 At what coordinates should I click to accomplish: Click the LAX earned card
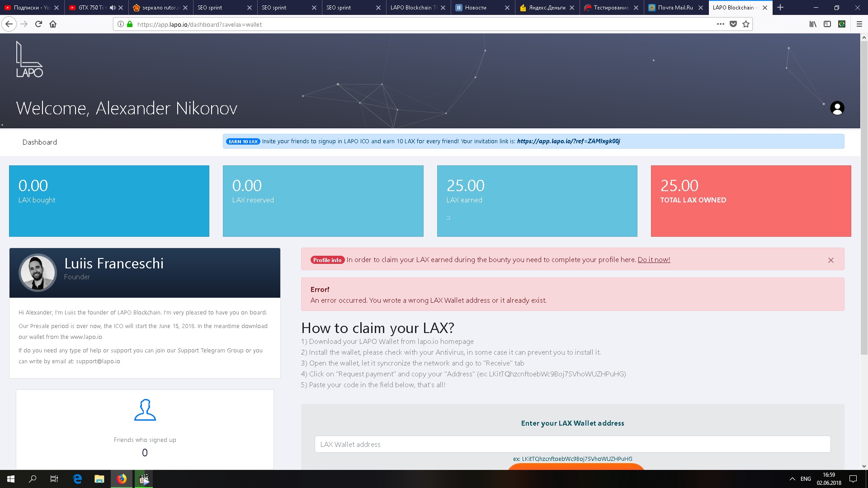pyautogui.click(x=537, y=201)
